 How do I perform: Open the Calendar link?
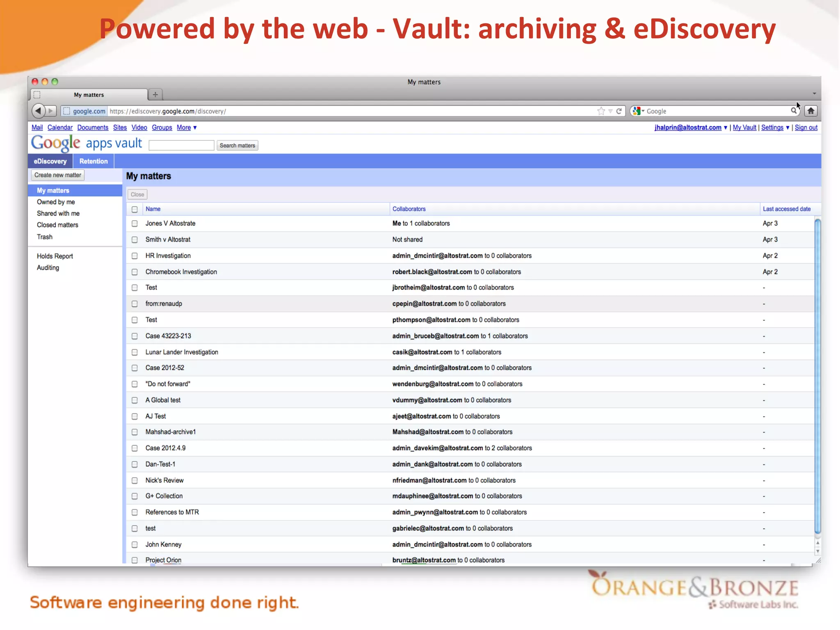60,128
